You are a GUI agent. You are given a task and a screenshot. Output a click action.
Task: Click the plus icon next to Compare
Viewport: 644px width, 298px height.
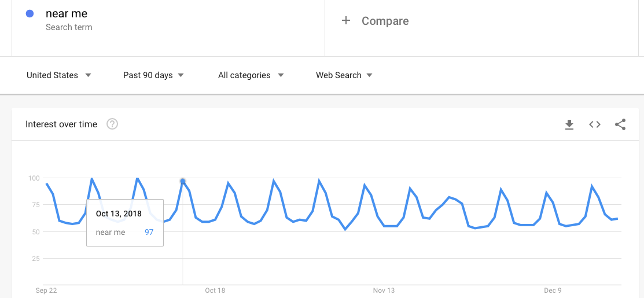coord(346,20)
